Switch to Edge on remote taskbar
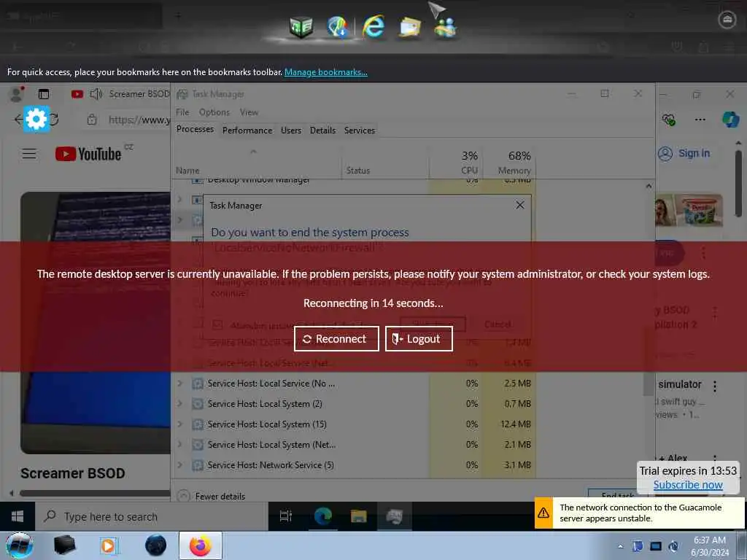 click(322, 516)
